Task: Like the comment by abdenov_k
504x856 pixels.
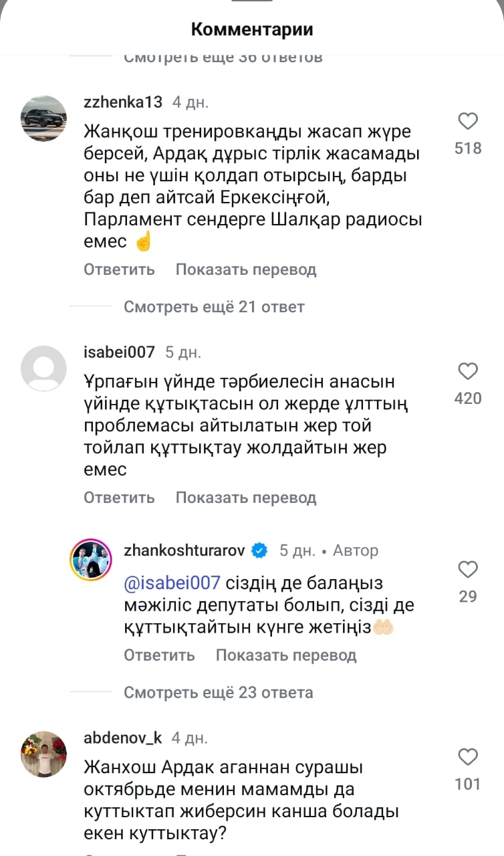Action: point(468,757)
